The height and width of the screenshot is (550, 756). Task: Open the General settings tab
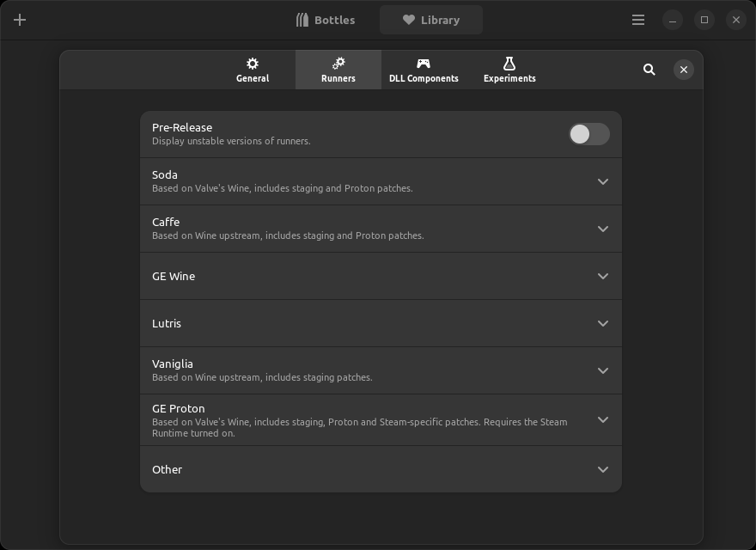(253, 70)
